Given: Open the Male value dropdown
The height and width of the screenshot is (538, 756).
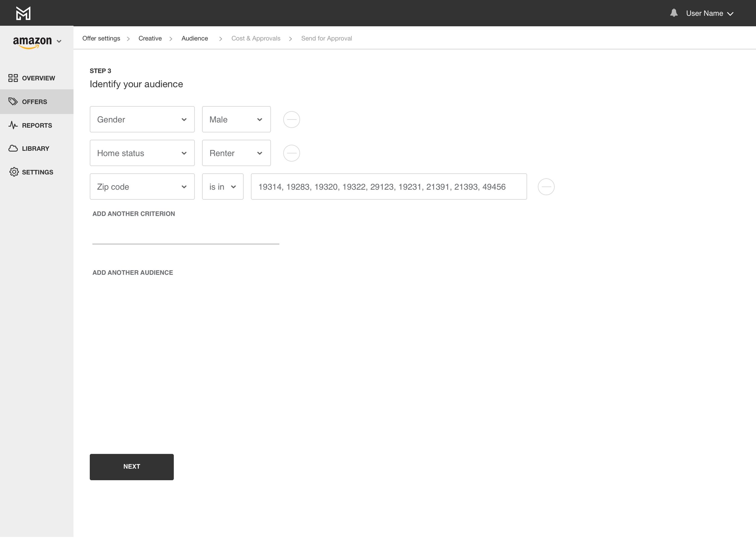Looking at the screenshot, I should tap(236, 119).
